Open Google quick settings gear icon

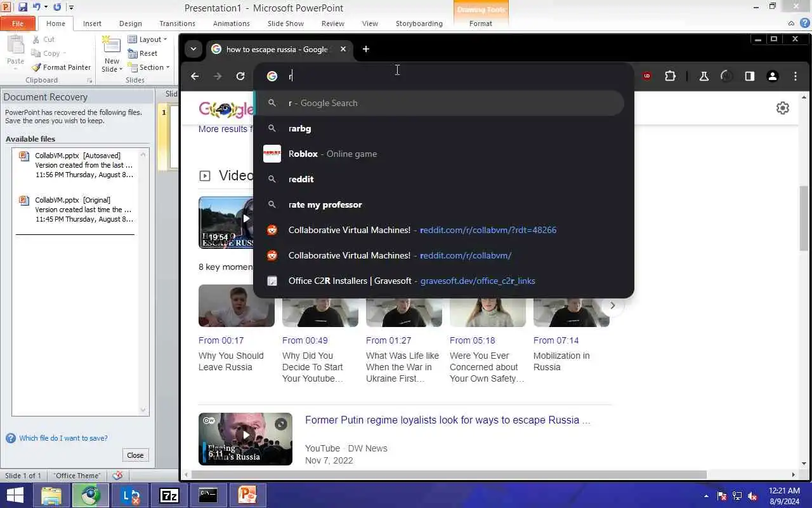tap(783, 108)
